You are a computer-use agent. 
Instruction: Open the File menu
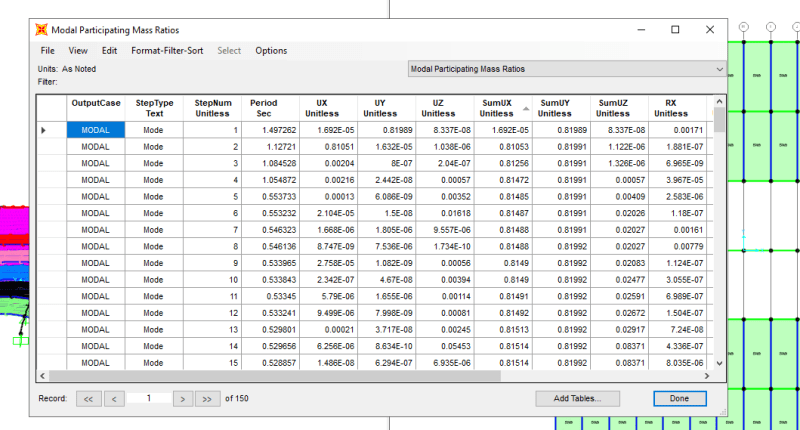coord(47,50)
